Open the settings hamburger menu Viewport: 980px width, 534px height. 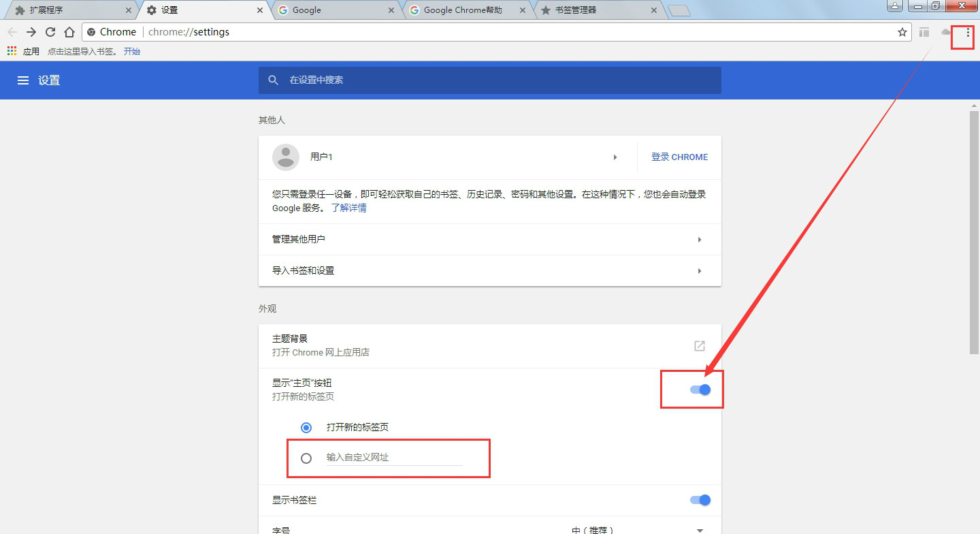click(x=23, y=80)
